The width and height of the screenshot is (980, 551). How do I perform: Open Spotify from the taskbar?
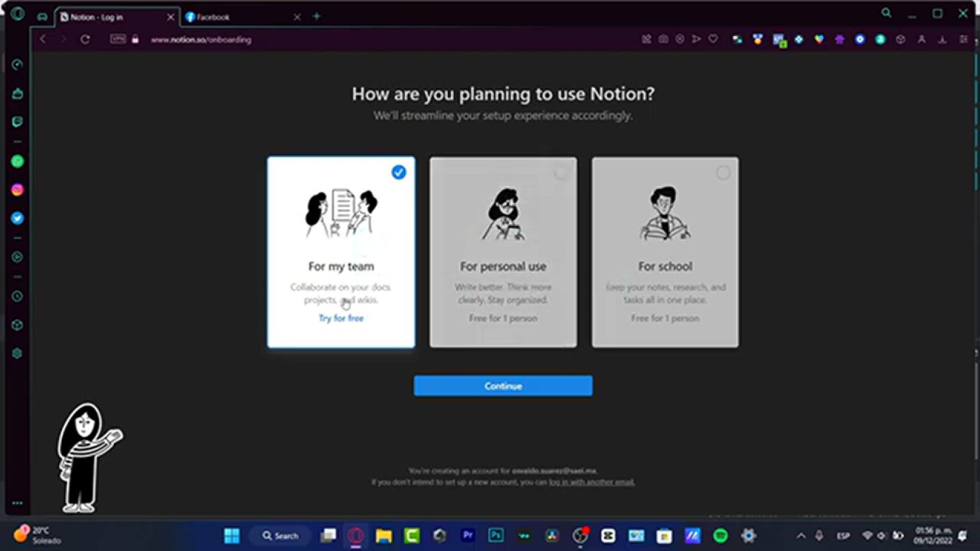coord(720,536)
